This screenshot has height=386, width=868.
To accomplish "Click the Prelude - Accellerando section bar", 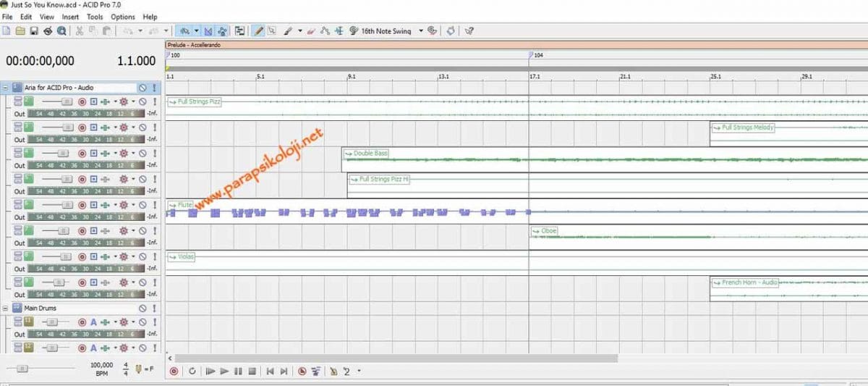I will 516,45.
